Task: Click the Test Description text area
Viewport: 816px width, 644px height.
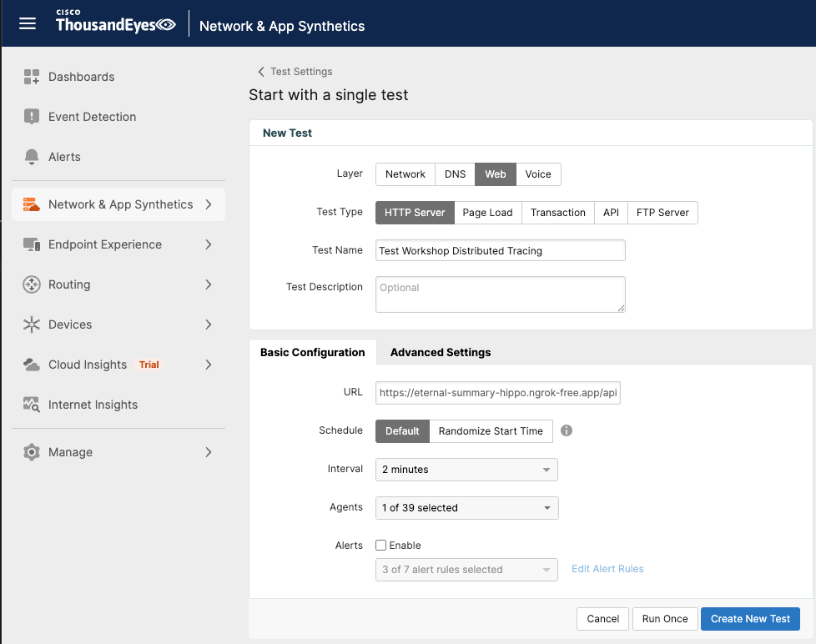Action: click(500, 294)
